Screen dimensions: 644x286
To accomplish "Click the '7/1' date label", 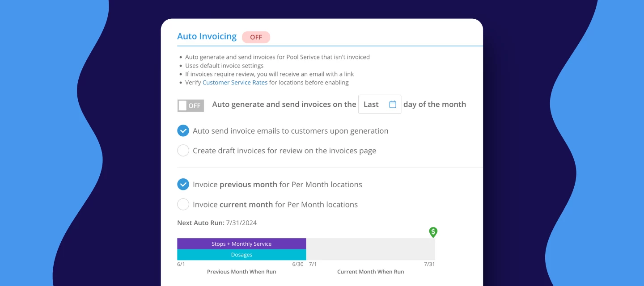I will click(313, 264).
